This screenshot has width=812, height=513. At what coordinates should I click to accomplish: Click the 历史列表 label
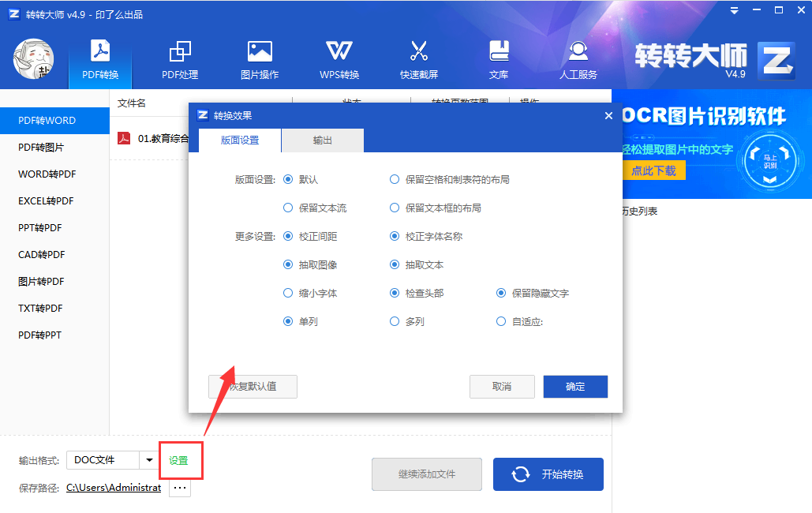click(640, 211)
